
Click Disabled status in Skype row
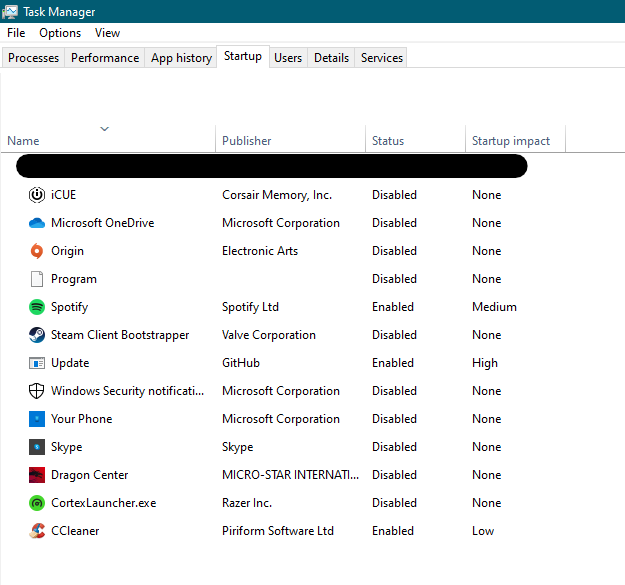click(394, 447)
